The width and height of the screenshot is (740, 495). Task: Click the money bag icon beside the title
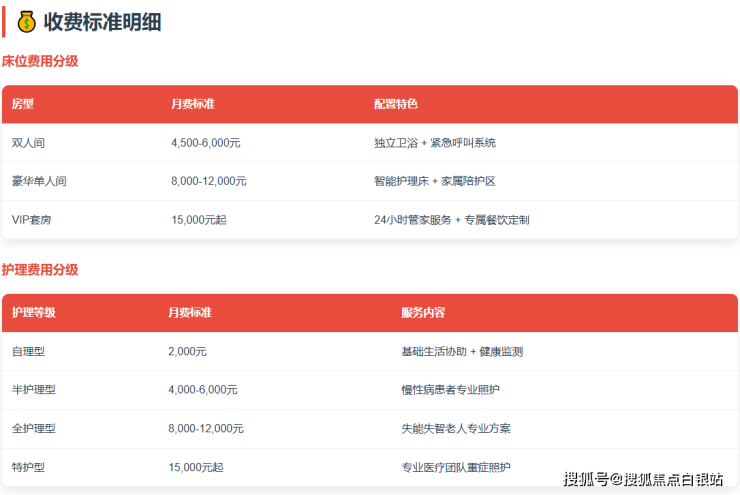pyautogui.click(x=27, y=22)
